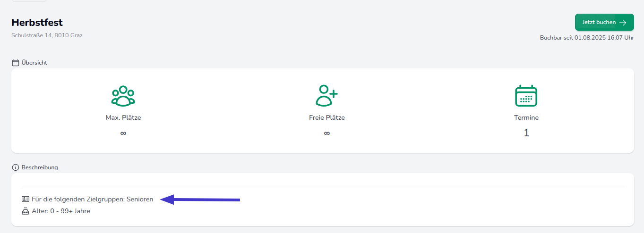The image size is (644, 233).
Task: Click the info icon beside Beschreibung
Action: 16,167
